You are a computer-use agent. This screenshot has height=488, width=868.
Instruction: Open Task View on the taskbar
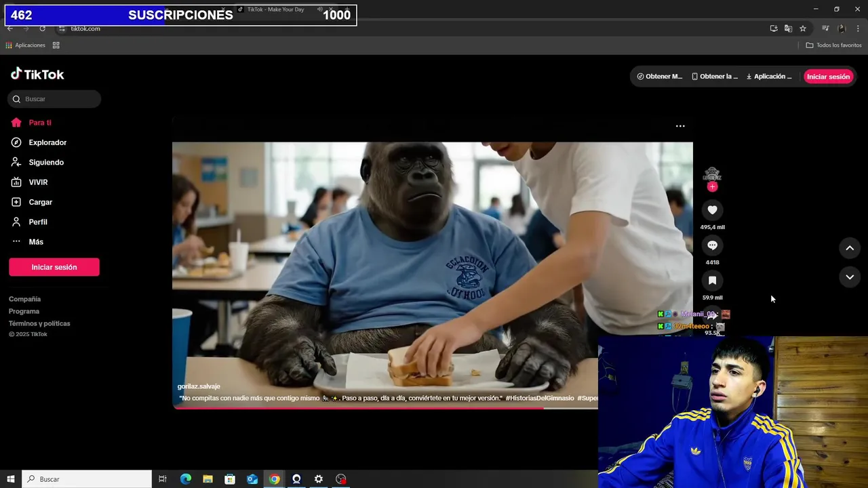pyautogui.click(x=163, y=479)
